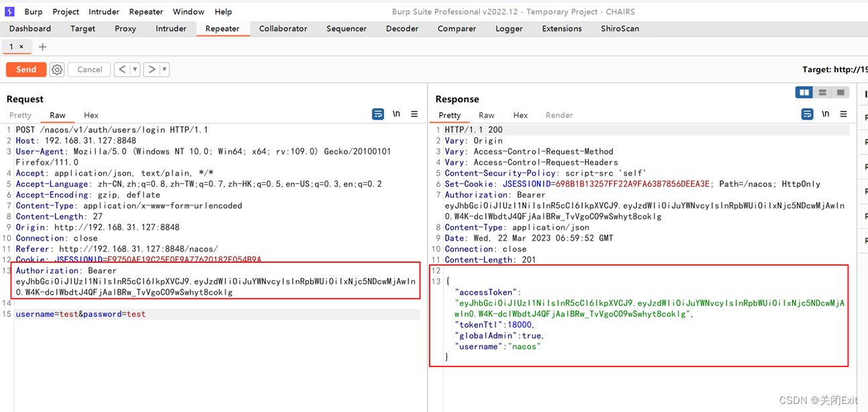This screenshot has height=412, width=868.
Task: Go back to previous request arrow
Action: [122, 69]
